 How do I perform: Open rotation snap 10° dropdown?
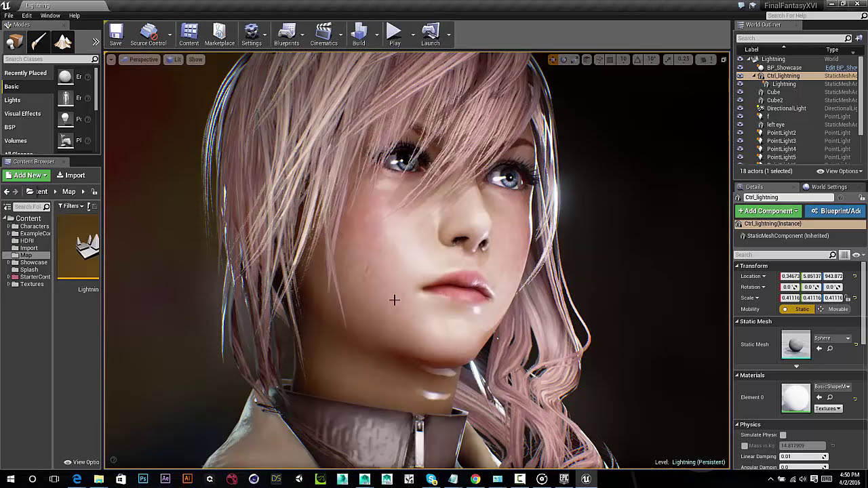[652, 60]
